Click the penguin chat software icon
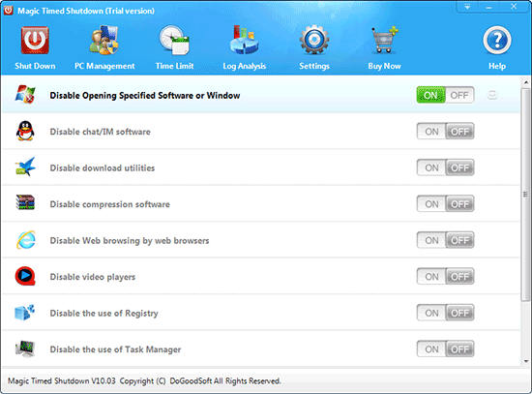This screenshot has height=394, width=532. [x=25, y=131]
